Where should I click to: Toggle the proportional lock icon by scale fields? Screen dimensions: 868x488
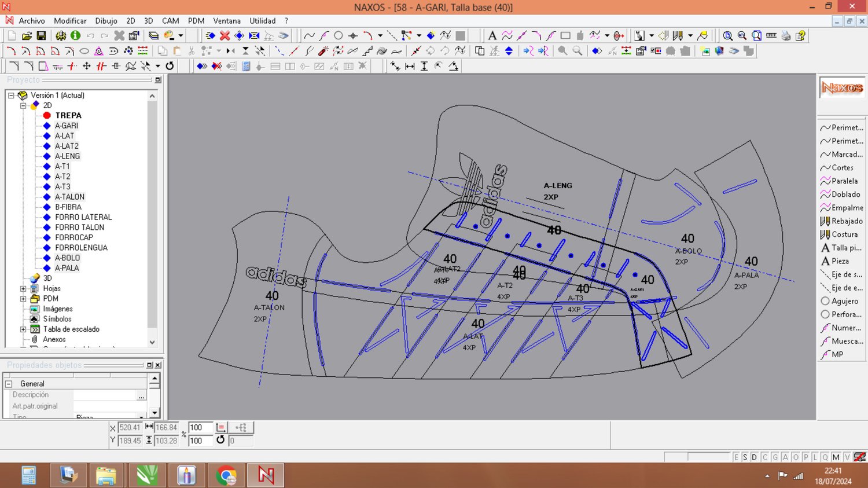(x=220, y=427)
